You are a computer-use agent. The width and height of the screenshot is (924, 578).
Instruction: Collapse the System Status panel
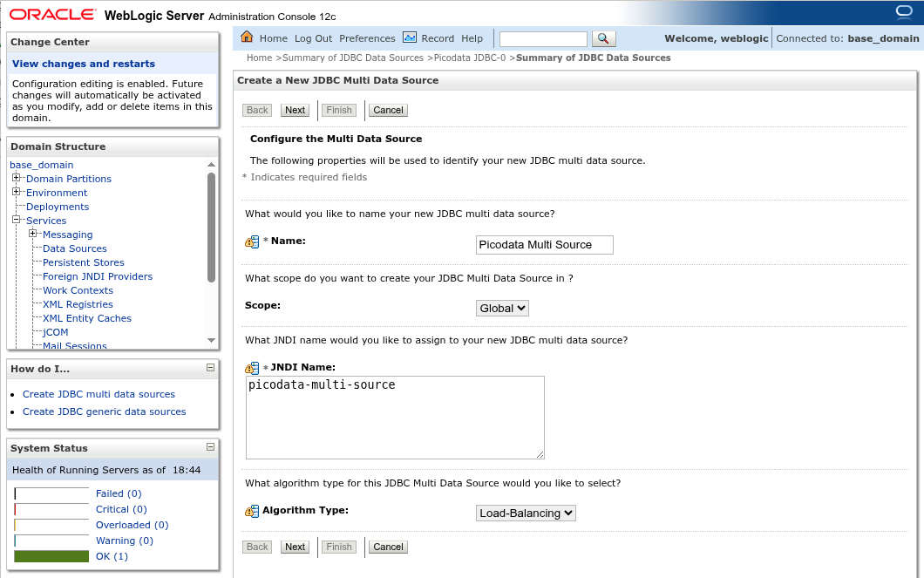point(210,446)
